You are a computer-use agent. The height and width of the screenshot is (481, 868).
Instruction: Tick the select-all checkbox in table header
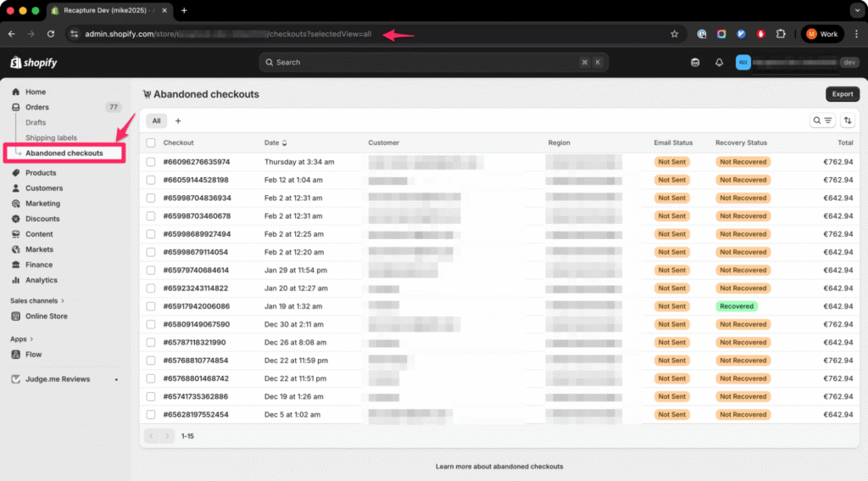tap(151, 143)
